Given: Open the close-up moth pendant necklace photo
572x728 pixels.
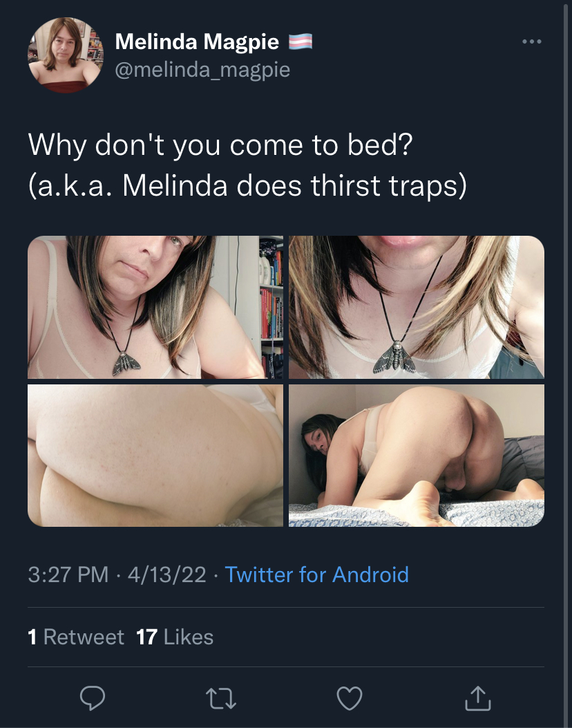Looking at the screenshot, I should point(417,308).
